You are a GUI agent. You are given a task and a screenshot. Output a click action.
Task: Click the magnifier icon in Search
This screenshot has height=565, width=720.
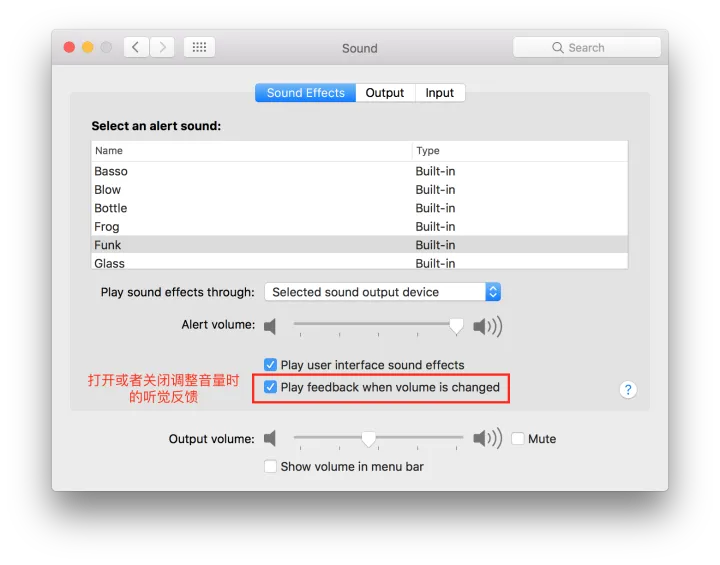(x=557, y=48)
